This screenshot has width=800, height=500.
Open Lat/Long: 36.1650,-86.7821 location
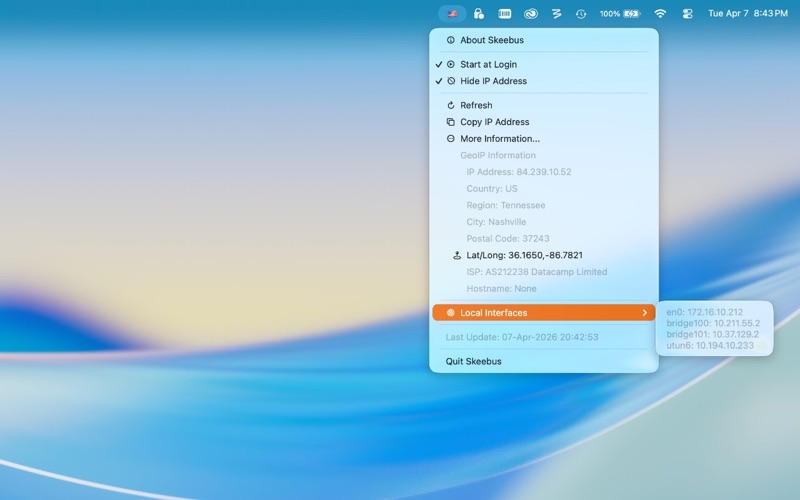point(544,255)
